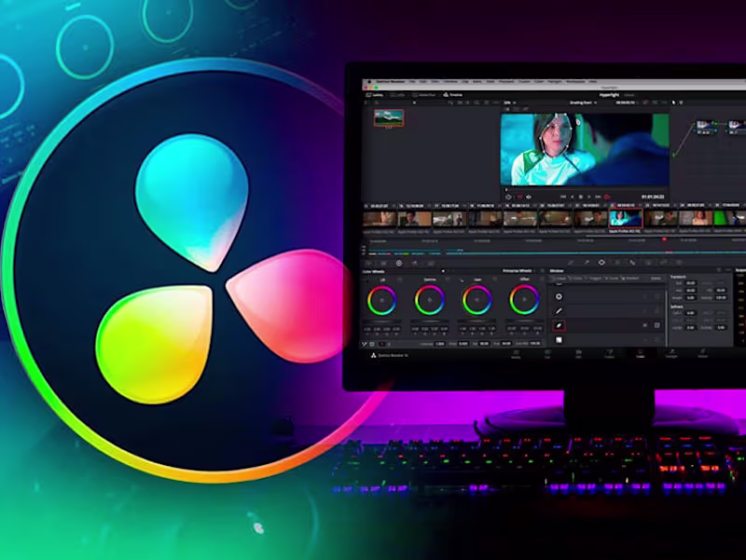The width and height of the screenshot is (746, 560).
Task: Reset the Offset wheel with its reset icon
Action: coord(543,279)
